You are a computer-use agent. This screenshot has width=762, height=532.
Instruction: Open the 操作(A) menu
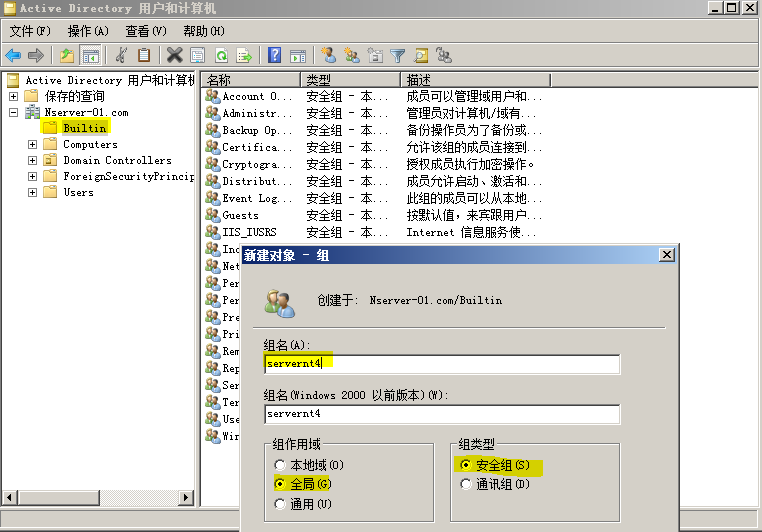coord(88,31)
